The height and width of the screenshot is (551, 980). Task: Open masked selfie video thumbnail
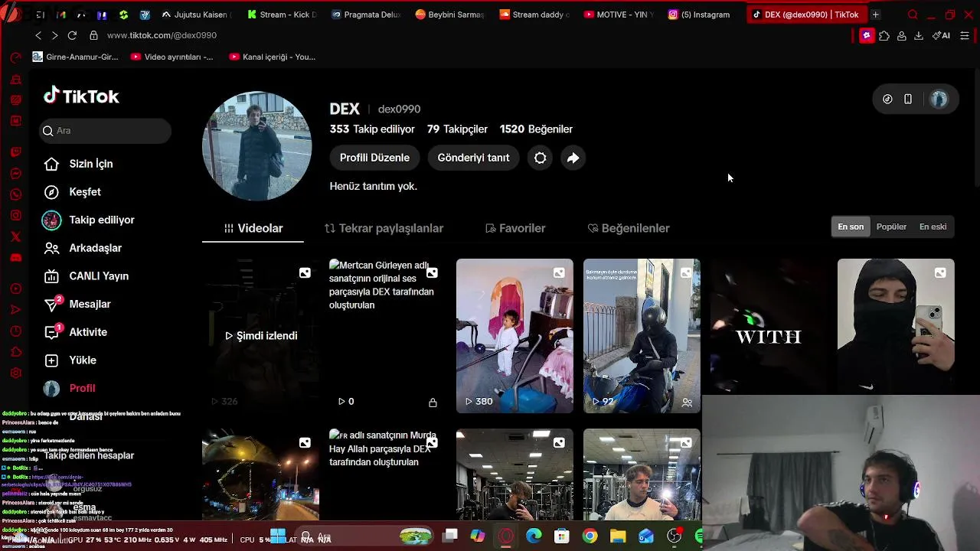tap(896, 327)
